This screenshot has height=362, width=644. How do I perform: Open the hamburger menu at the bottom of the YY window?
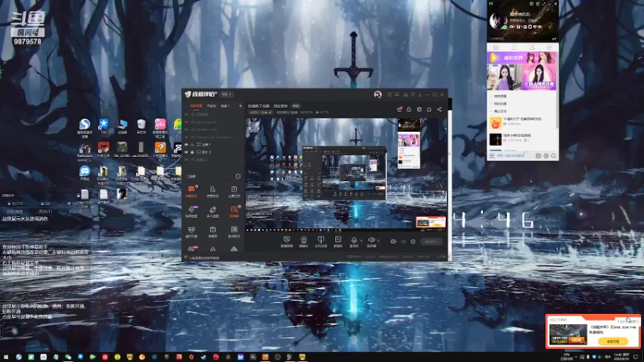click(492, 156)
